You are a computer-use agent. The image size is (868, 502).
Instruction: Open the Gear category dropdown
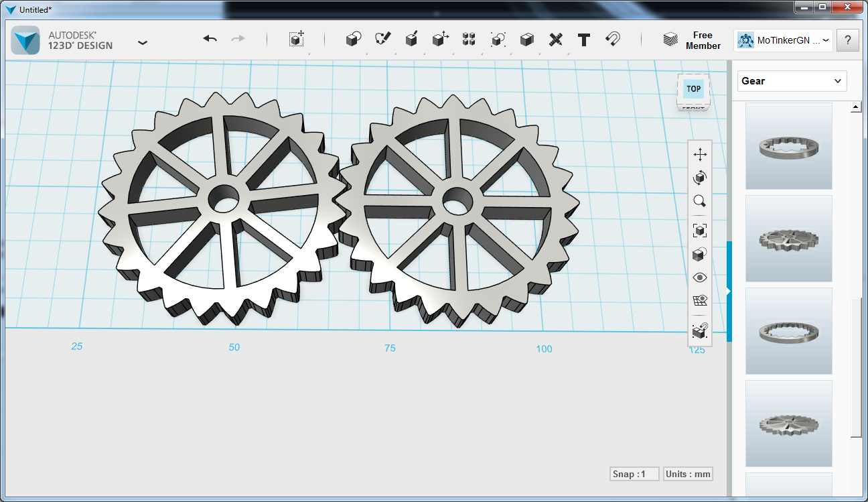coord(792,81)
